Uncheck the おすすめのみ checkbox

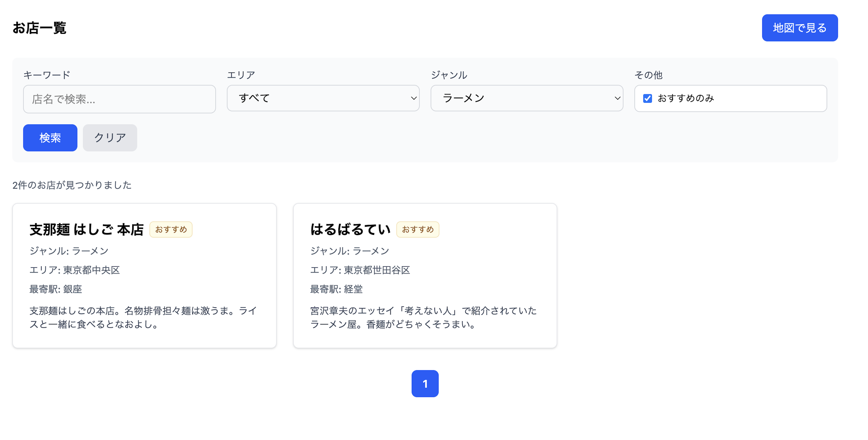coord(647,98)
